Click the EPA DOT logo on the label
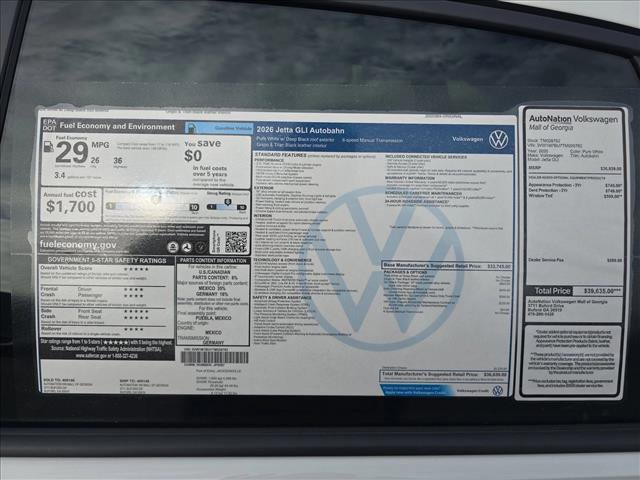 click(49, 125)
